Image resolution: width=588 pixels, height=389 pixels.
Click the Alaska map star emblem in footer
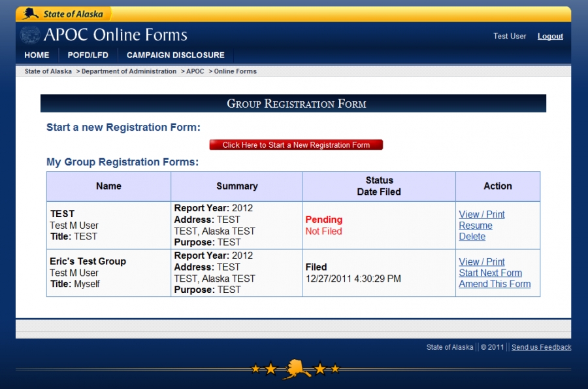295,369
